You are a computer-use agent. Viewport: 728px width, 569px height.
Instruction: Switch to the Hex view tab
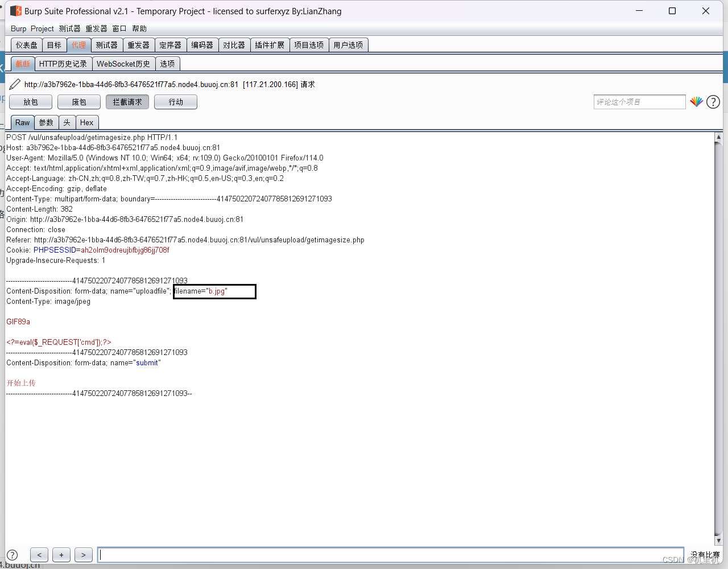[86, 122]
